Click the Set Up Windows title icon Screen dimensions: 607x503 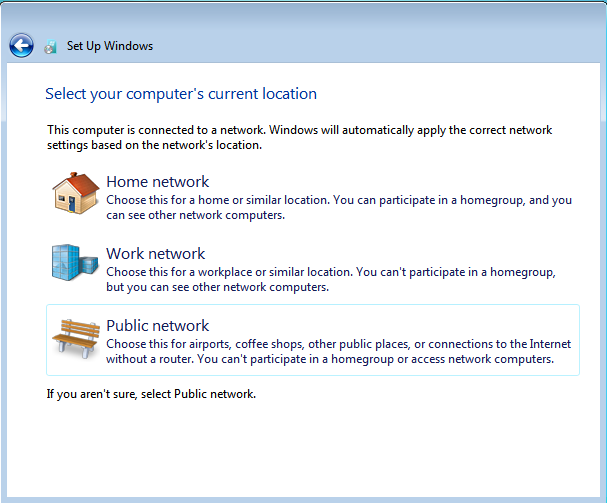pos(50,46)
